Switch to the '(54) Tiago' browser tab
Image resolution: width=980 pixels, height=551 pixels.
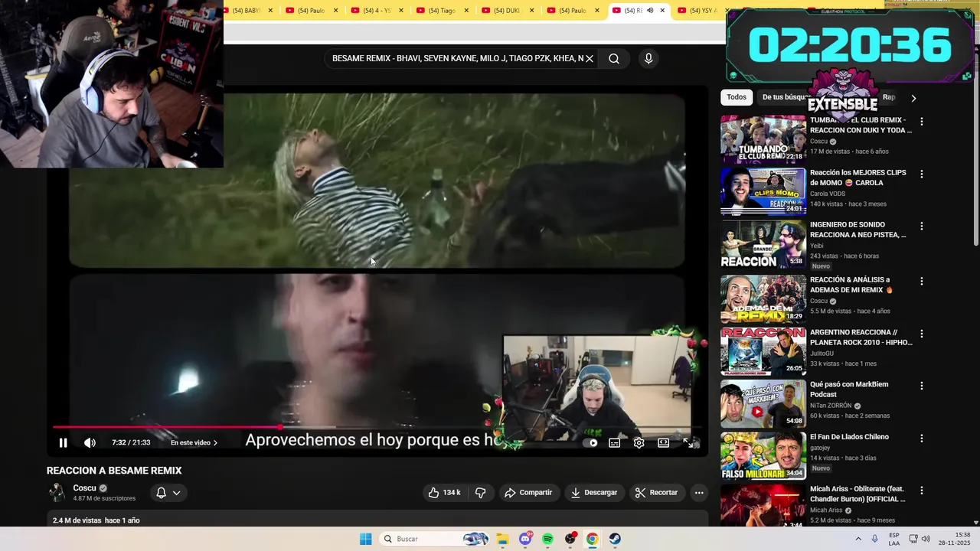[x=440, y=11]
